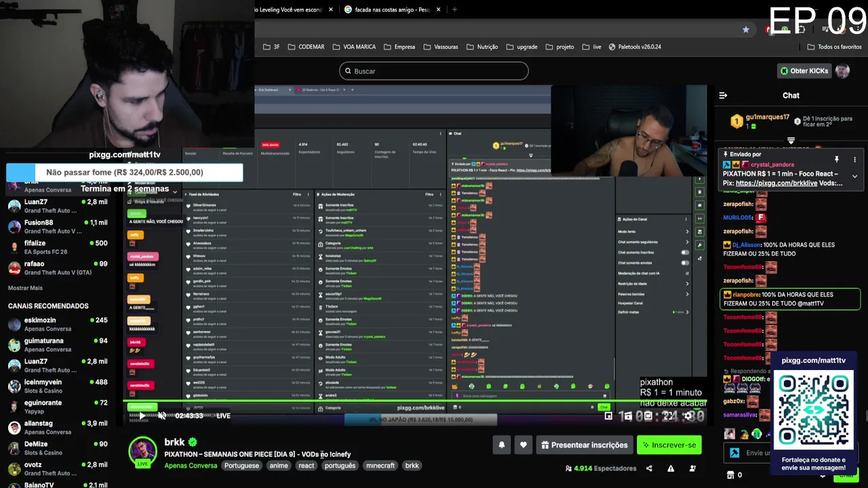Switch to 'facada nas costas amigo' tab

392,9
